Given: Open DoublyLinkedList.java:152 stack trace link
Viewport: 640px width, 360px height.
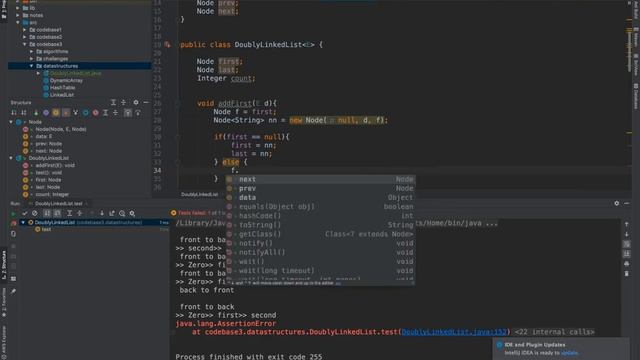Looking at the screenshot, I should tap(454, 332).
